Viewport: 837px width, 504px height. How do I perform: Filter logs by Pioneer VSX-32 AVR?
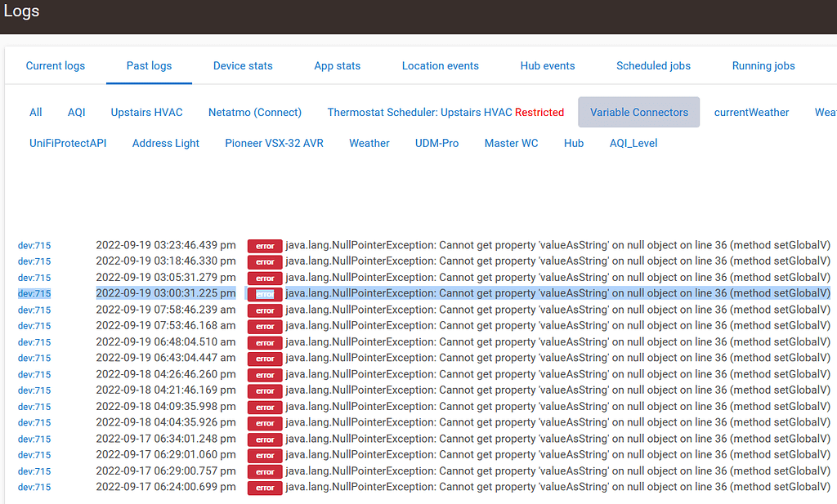pos(274,143)
